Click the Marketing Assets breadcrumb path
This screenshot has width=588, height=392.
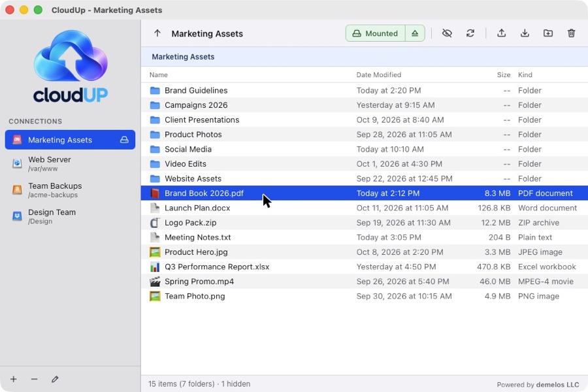[x=183, y=57]
